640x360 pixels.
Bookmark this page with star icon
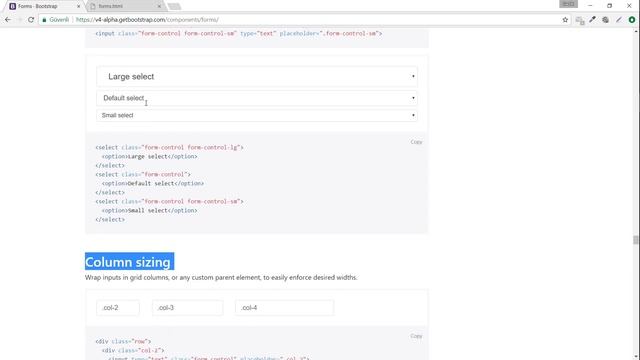coord(565,20)
